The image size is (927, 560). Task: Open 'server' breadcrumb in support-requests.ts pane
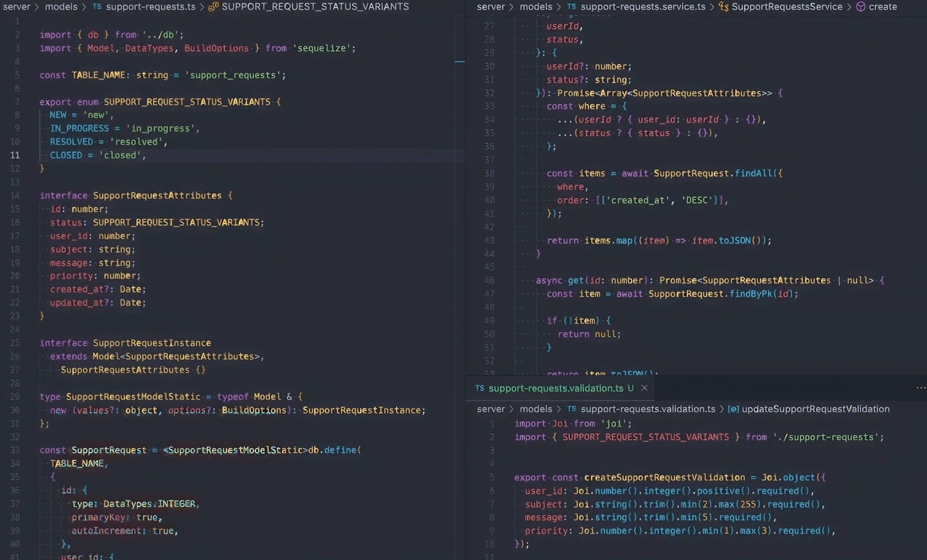click(17, 7)
